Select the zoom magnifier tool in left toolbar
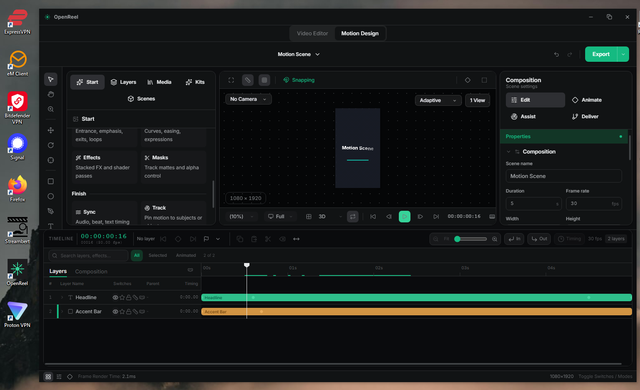 [x=51, y=109]
